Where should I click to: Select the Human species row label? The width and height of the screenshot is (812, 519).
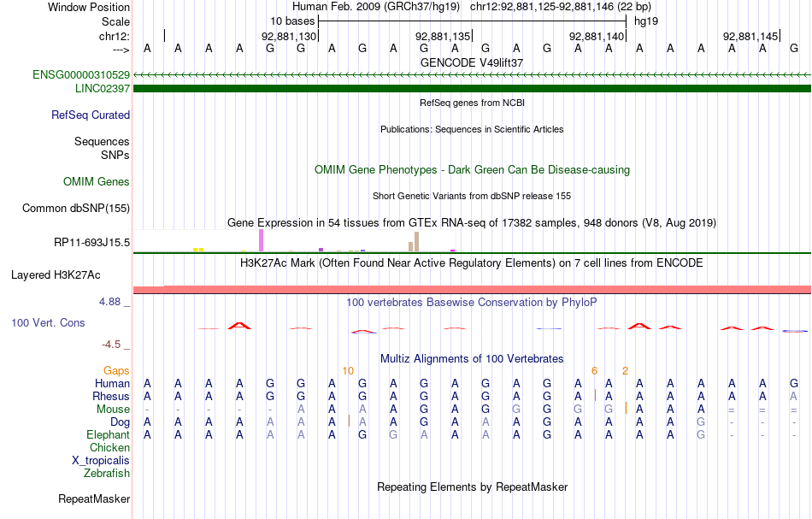112,384
